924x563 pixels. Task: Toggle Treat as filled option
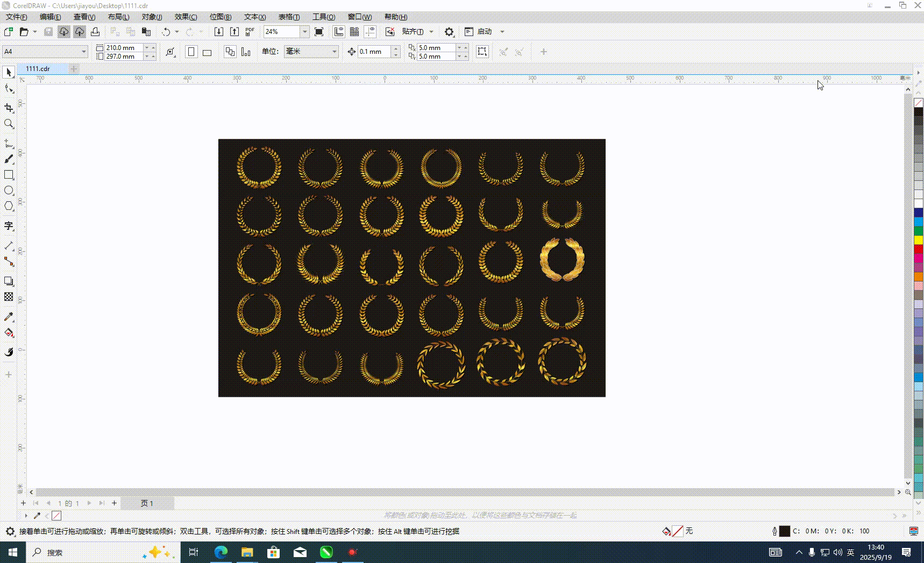pos(482,52)
